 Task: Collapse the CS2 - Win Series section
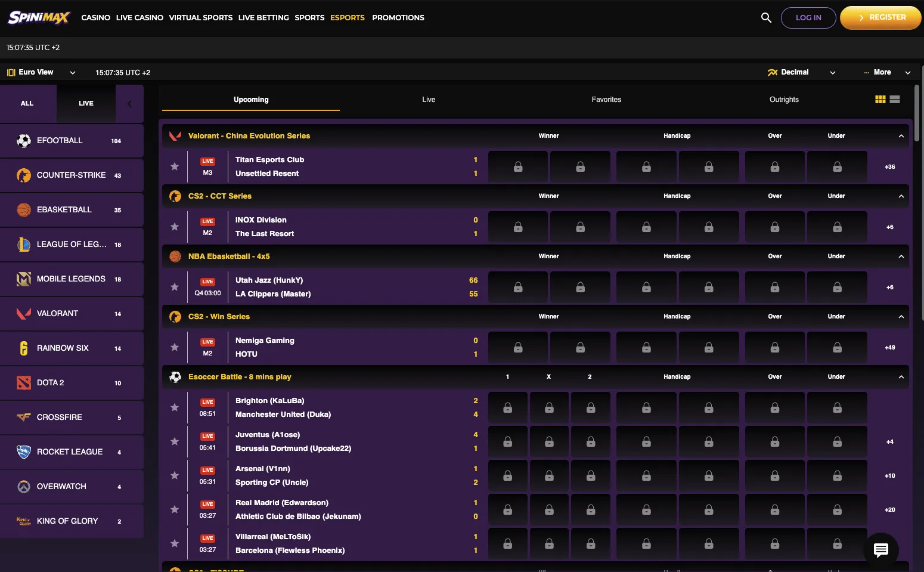pos(901,317)
